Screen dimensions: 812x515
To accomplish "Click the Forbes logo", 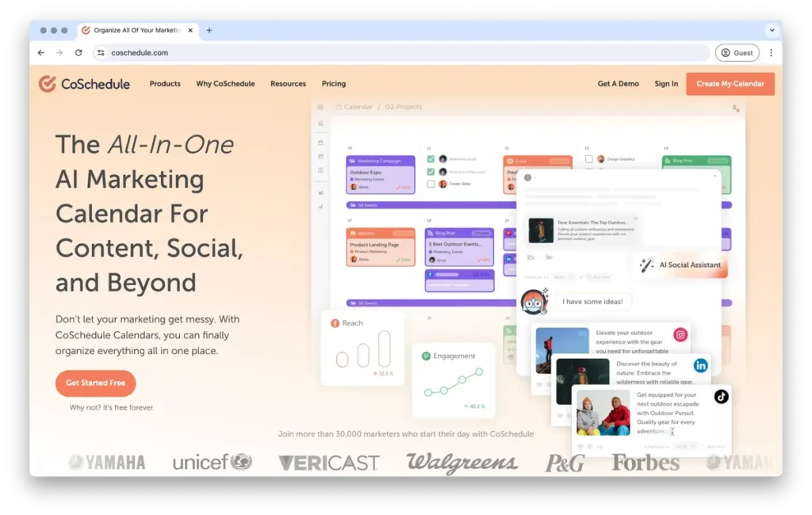I will 645,462.
